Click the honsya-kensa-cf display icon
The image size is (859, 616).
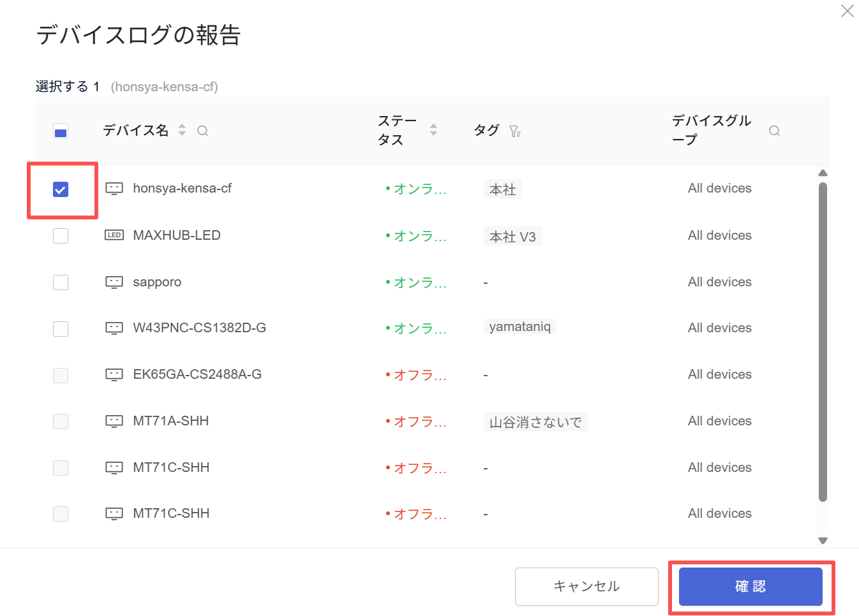(x=114, y=189)
